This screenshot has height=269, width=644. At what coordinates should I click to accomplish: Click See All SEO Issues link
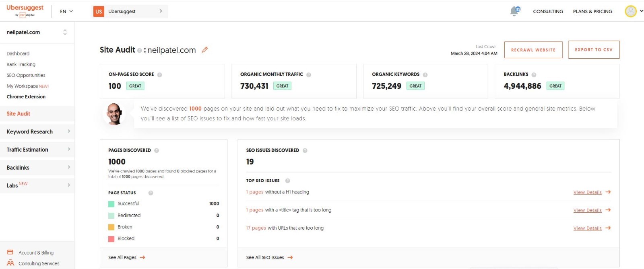(x=265, y=257)
